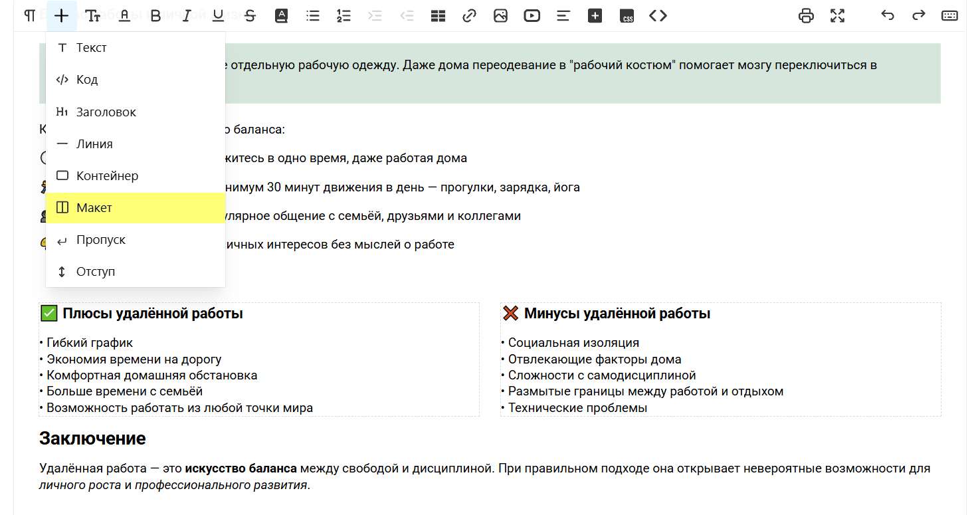
Task: Click the green tip block about рабочий костюм
Action: click(x=490, y=74)
